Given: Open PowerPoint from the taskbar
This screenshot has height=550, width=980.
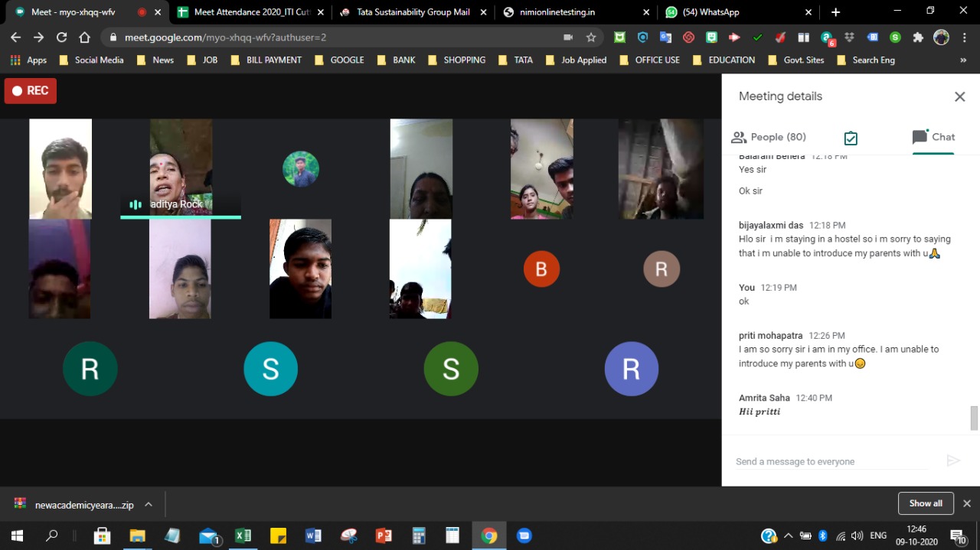Looking at the screenshot, I should [x=384, y=535].
